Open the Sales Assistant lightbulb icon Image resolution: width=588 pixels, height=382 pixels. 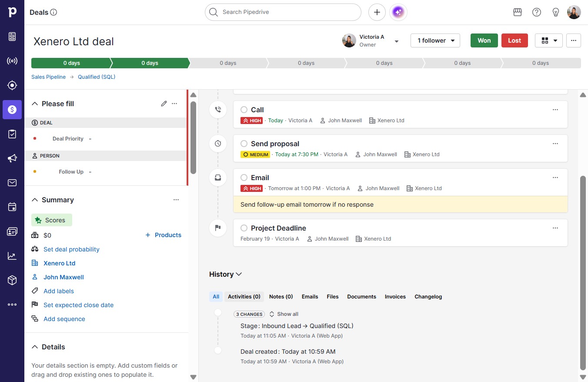[x=556, y=12]
